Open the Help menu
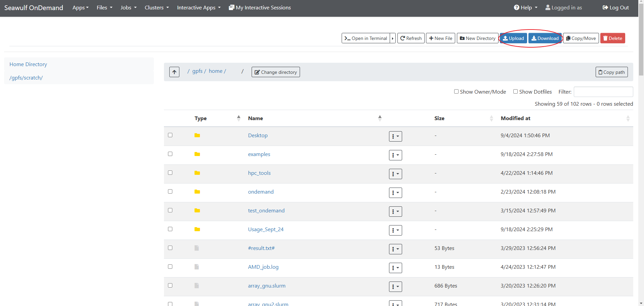 point(526,7)
